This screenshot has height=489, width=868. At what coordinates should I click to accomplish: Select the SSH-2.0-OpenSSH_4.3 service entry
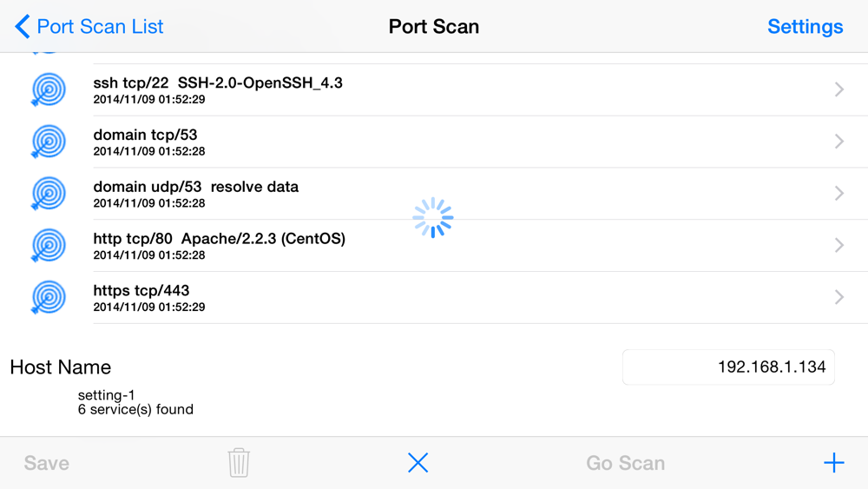pyautogui.click(x=260, y=83)
